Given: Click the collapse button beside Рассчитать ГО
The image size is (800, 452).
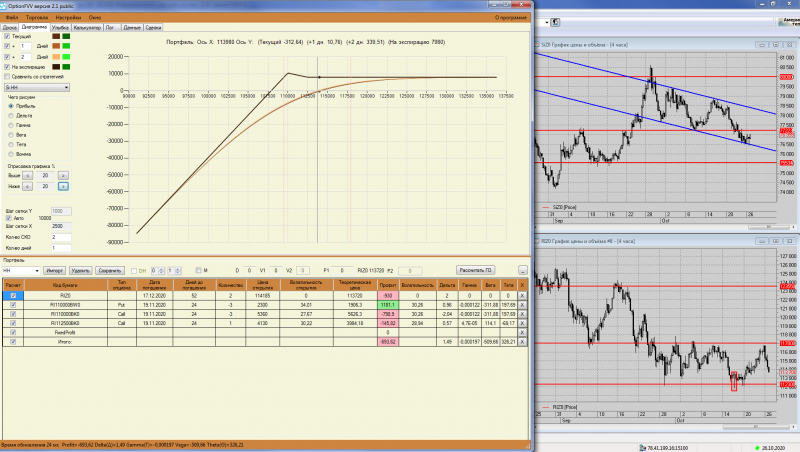Looking at the screenshot, I should (x=522, y=270).
